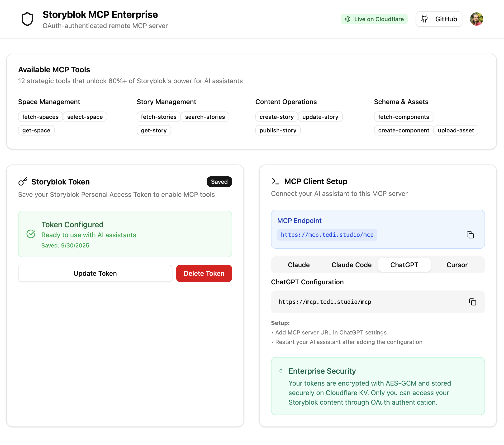Viewport: 504px width, 445px height.
Task: Click the Live on Cloudflare badge
Action: [x=374, y=19]
